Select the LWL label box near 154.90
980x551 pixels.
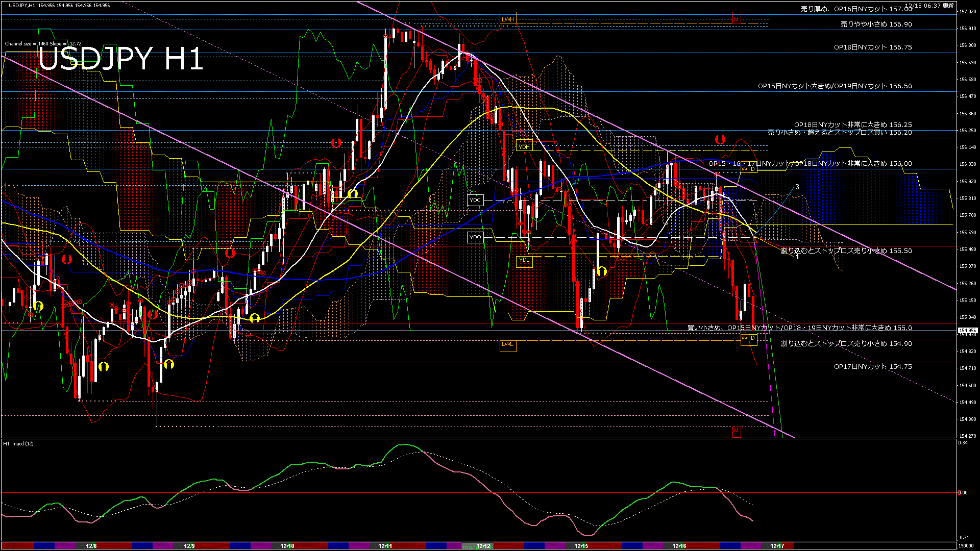(508, 345)
